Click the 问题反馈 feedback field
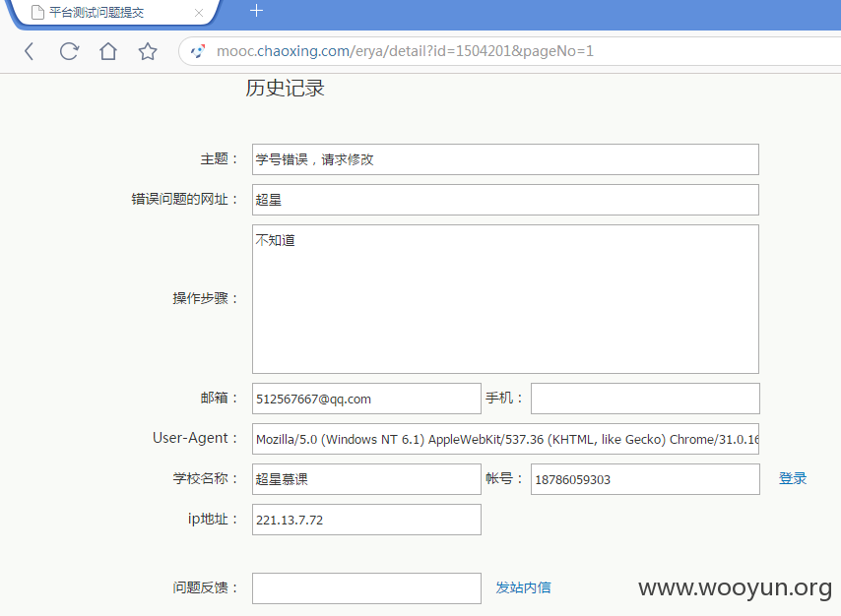 (366, 588)
